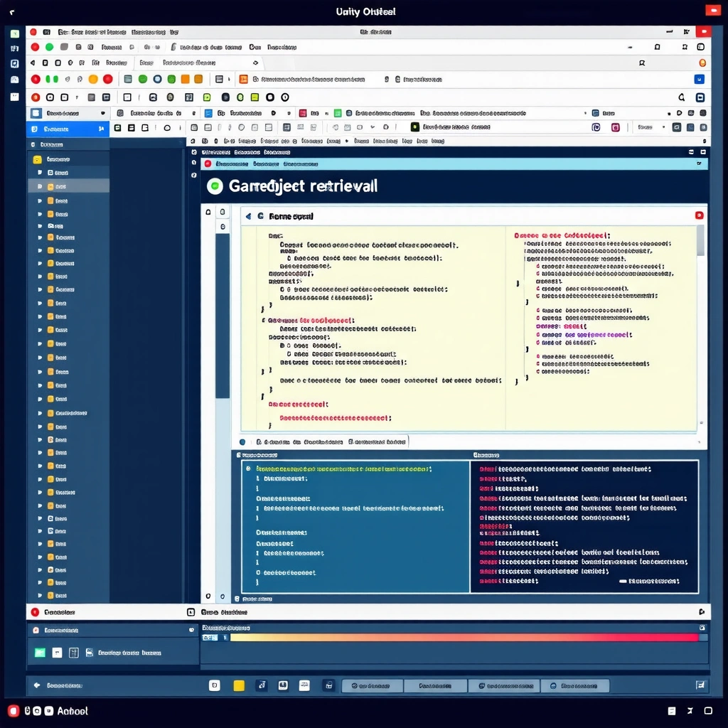Click the green panel icon in lower-left panel

[40, 653]
